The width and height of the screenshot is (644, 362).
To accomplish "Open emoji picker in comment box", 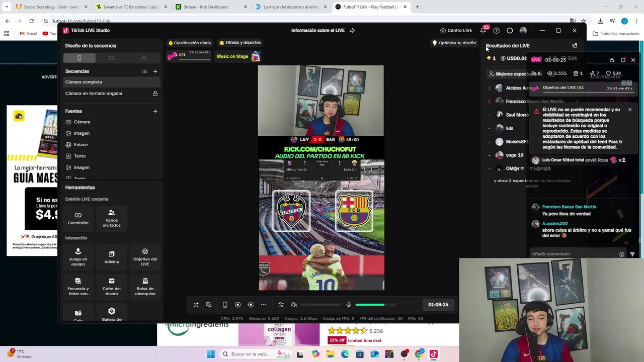I will click(x=622, y=254).
